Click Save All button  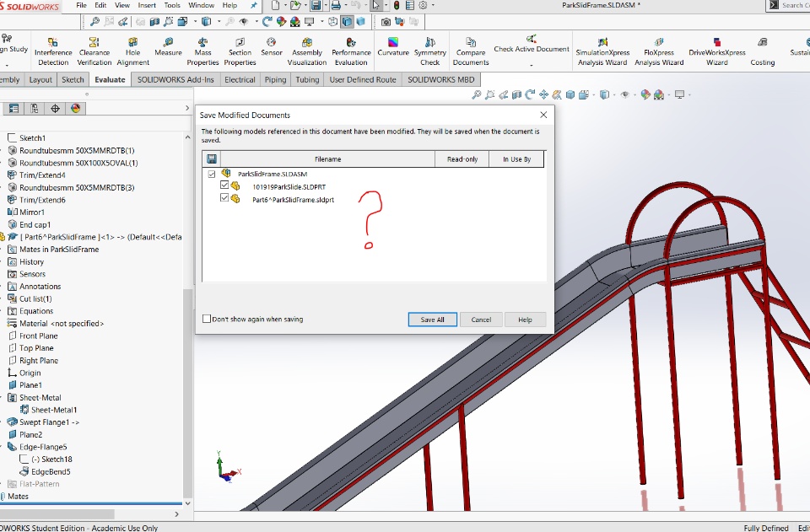point(432,320)
